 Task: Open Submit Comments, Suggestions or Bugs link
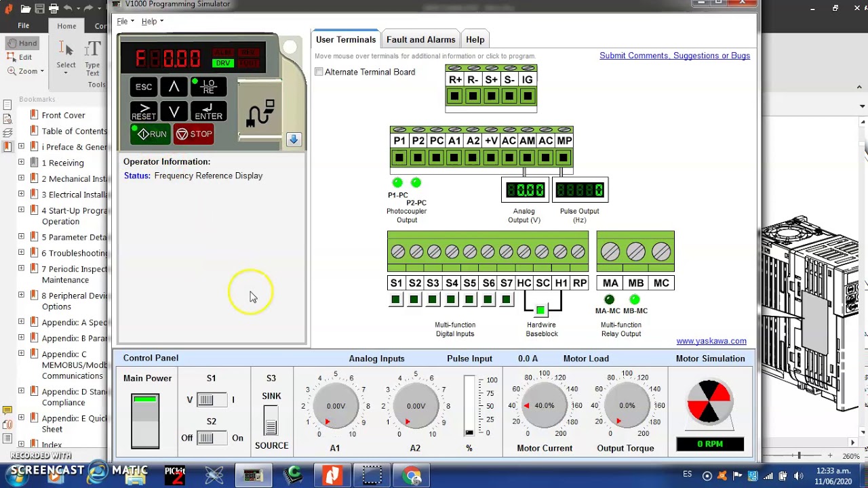(x=674, y=56)
